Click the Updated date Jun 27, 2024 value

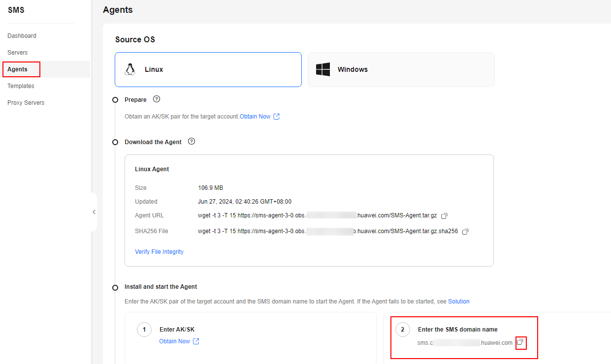point(245,202)
